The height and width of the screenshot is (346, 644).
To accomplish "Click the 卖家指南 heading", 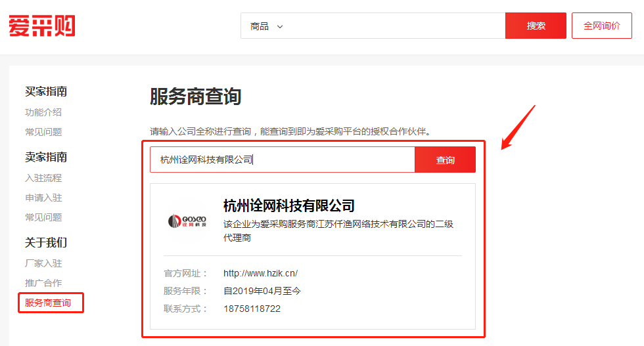I will pos(45,157).
